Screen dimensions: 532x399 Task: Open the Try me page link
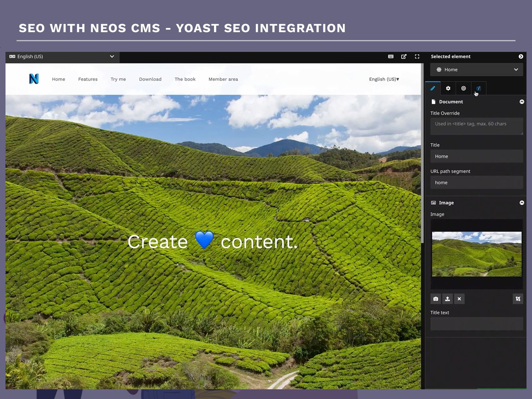pyautogui.click(x=118, y=79)
